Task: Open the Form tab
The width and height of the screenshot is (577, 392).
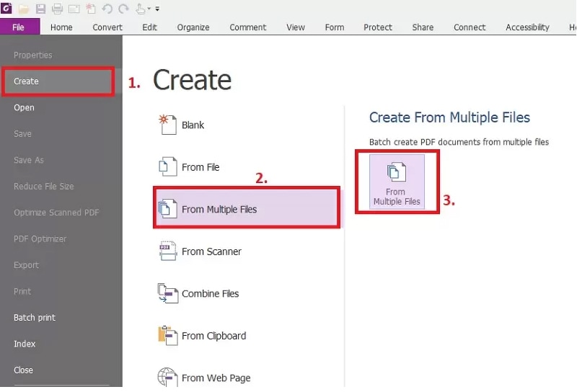Action: (335, 27)
